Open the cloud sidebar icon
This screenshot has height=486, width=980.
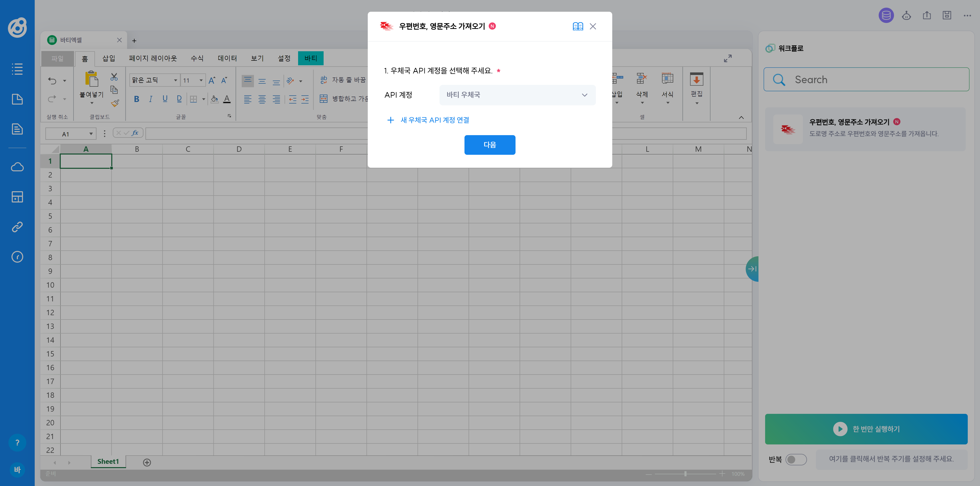(17, 167)
